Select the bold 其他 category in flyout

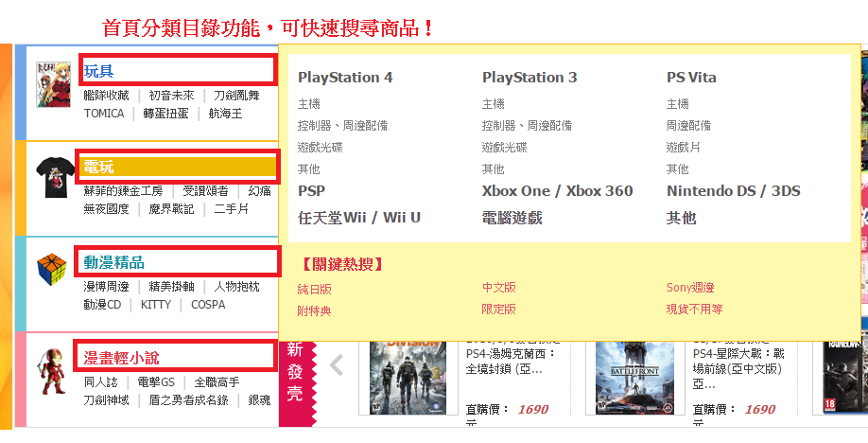pyautogui.click(x=682, y=218)
